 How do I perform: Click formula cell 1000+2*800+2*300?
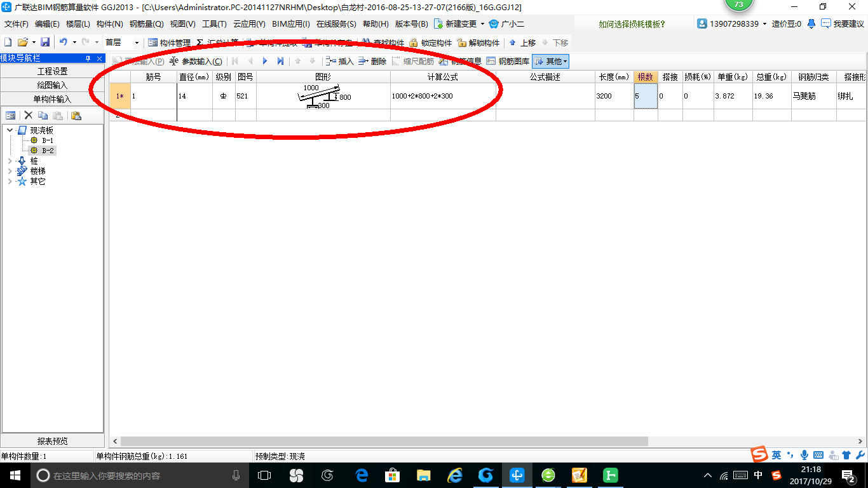[x=443, y=96]
